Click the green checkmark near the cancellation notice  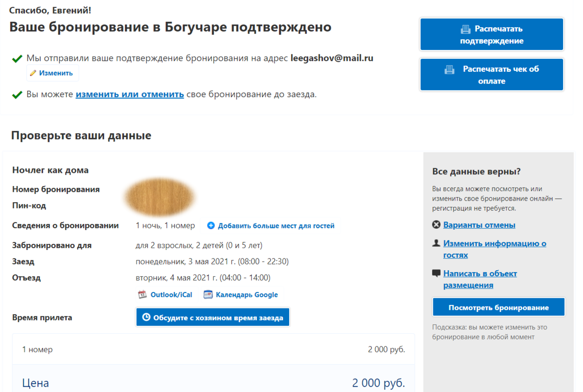(17, 94)
